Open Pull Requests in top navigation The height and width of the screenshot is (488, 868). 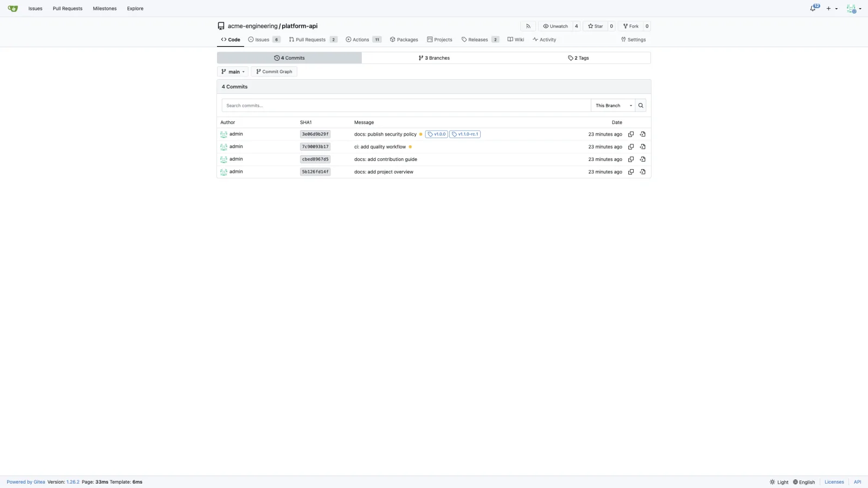tap(67, 9)
